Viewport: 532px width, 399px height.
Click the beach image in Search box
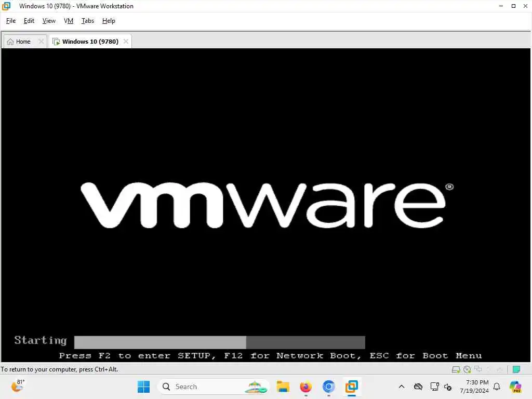pos(256,387)
